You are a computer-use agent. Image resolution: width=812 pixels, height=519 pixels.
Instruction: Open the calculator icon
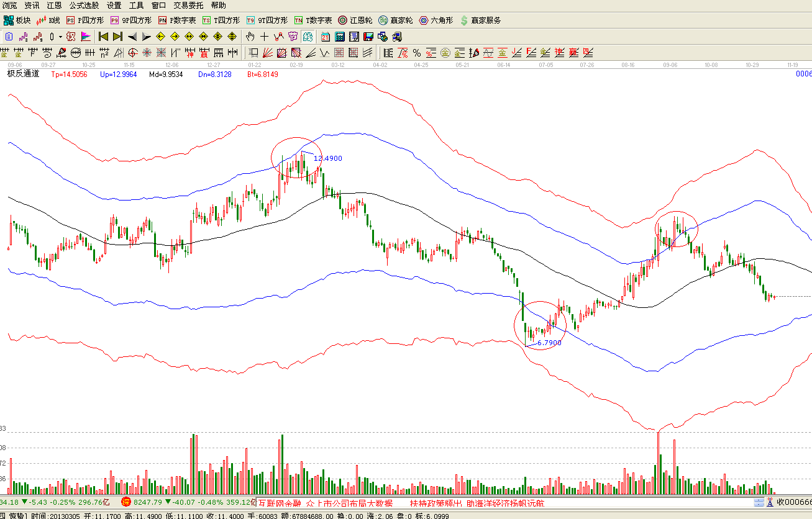click(x=340, y=37)
